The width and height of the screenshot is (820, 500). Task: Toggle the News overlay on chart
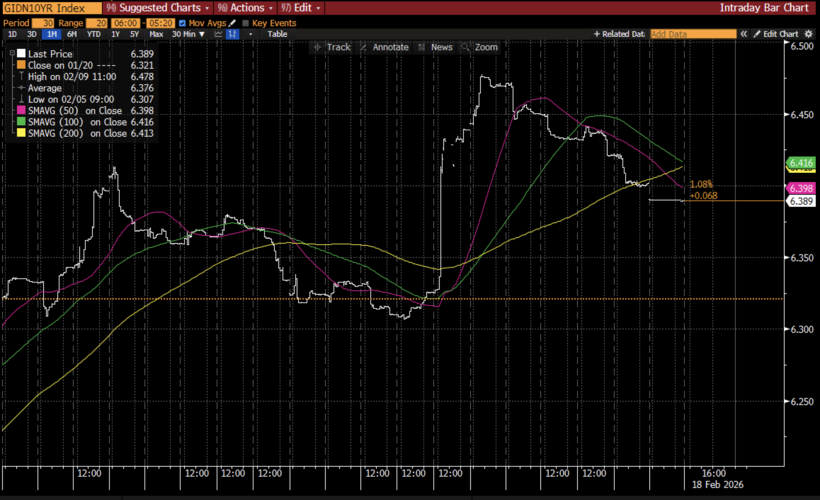[436, 47]
